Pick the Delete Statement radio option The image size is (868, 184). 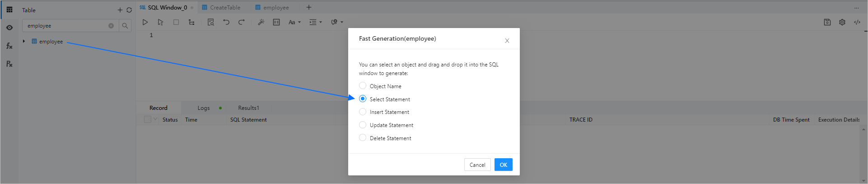pos(363,138)
